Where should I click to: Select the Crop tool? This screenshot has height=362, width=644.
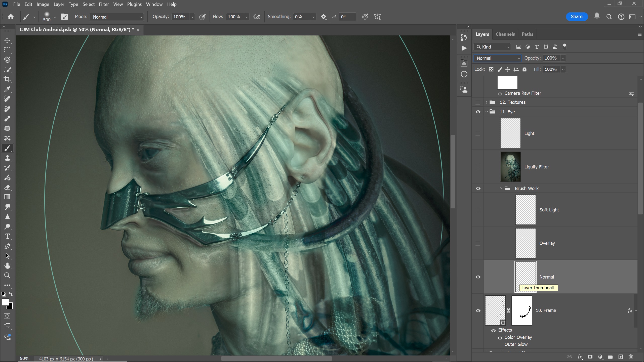click(7, 79)
